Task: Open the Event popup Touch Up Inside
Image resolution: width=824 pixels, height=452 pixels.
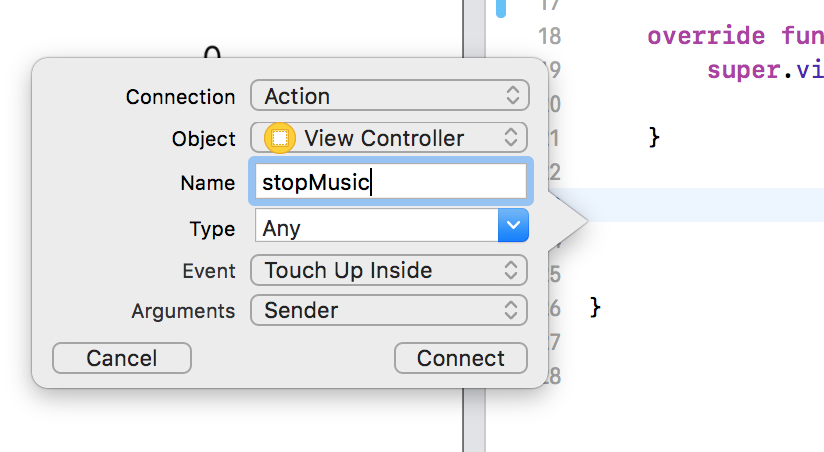Action: coord(389,270)
